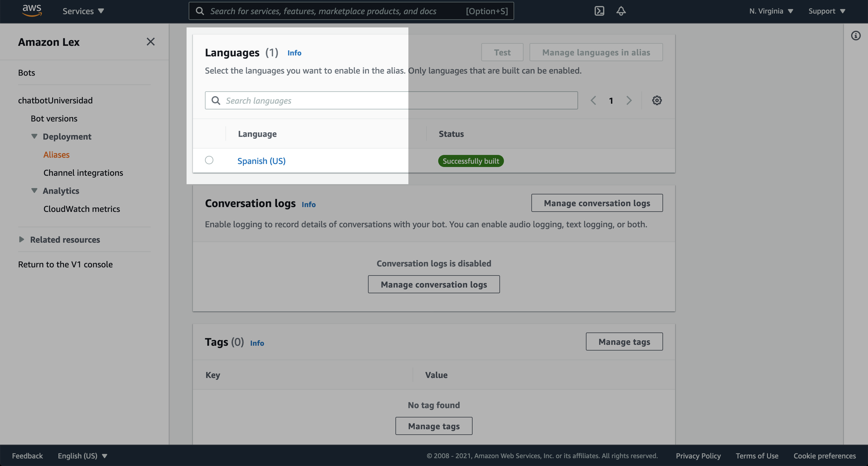Screen dimensions: 868x466
Task: Click Manage tags button in Tags header
Action: [x=624, y=342]
